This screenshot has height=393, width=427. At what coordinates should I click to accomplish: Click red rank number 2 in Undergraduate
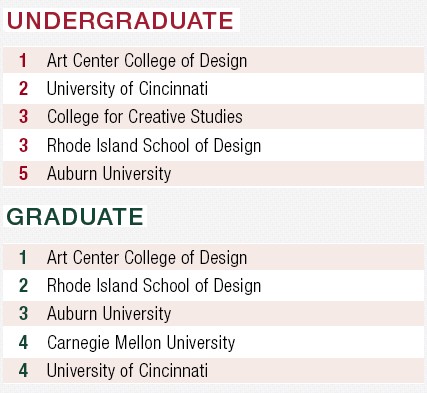pos(23,89)
